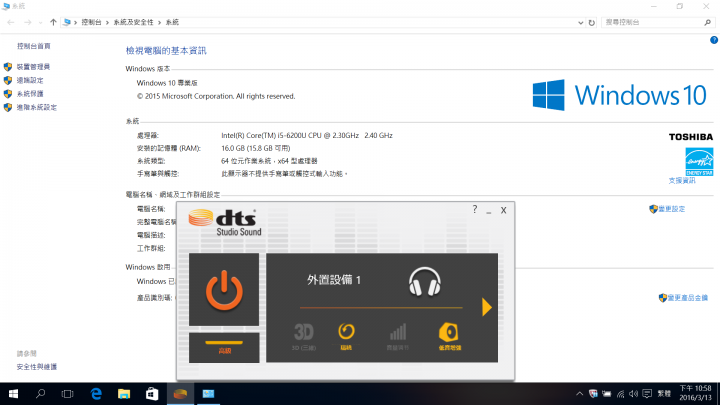Show hidden tray icons chevron
Viewport: 720px width, 405px height.
[x=579, y=394]
